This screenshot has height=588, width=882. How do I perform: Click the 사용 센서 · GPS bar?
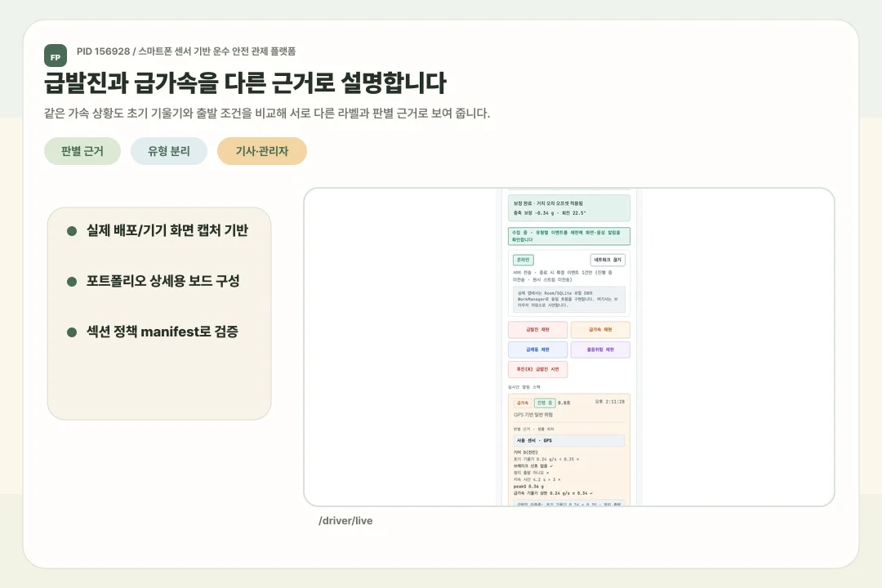[568, 440]
